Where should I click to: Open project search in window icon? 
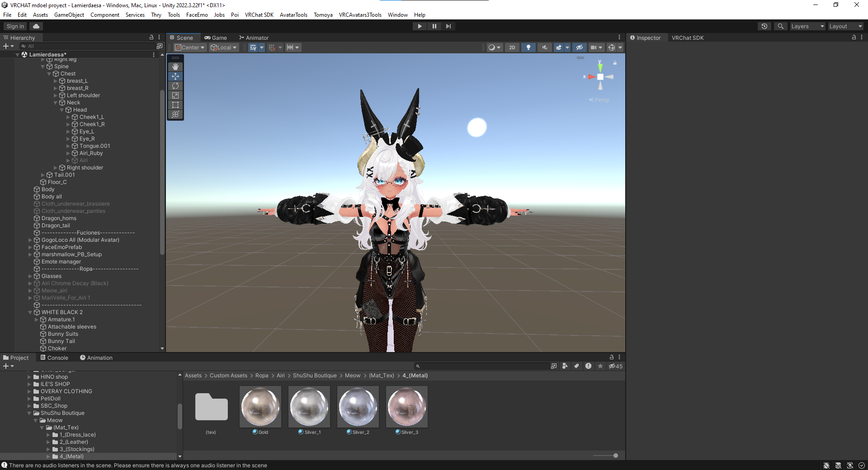(x=554, y=366)
